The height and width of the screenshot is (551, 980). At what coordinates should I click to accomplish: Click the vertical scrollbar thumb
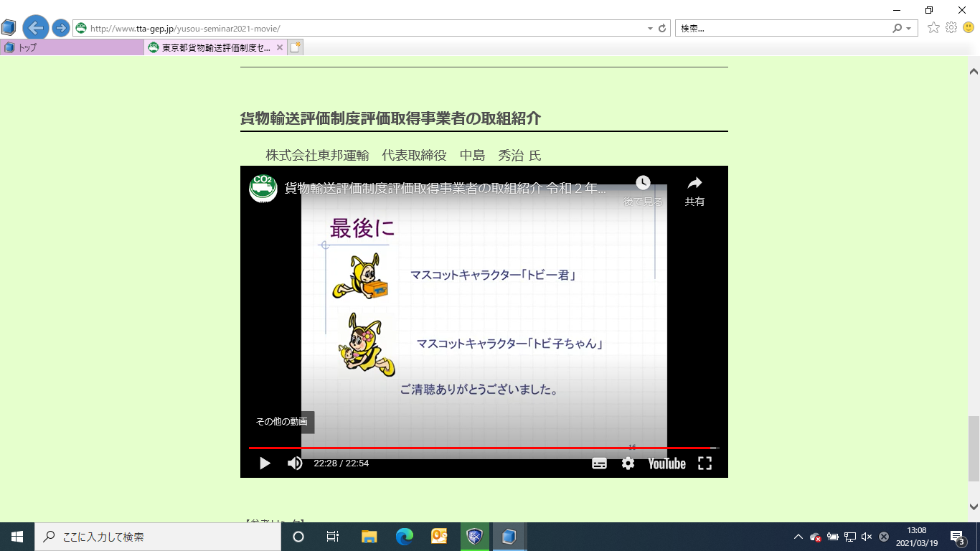[x=974, y=448]
